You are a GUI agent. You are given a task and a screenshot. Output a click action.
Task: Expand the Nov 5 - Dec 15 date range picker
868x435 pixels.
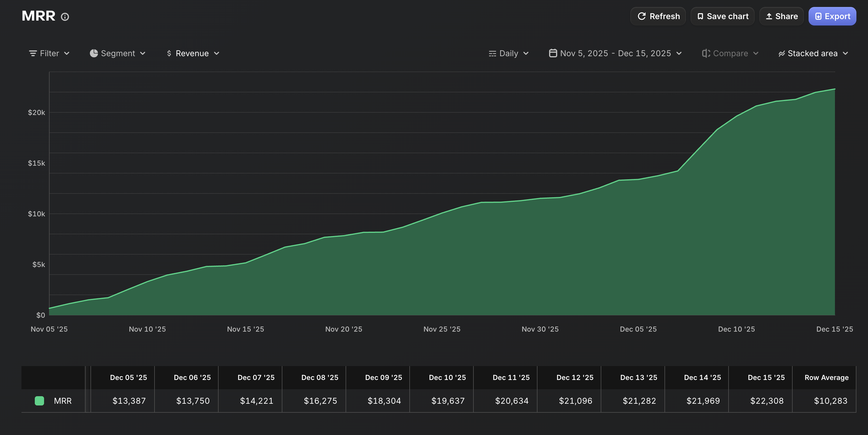point(615,53)
